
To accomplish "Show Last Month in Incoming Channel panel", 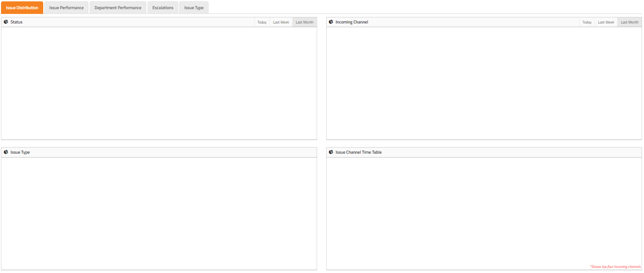I will coord(630,22).
